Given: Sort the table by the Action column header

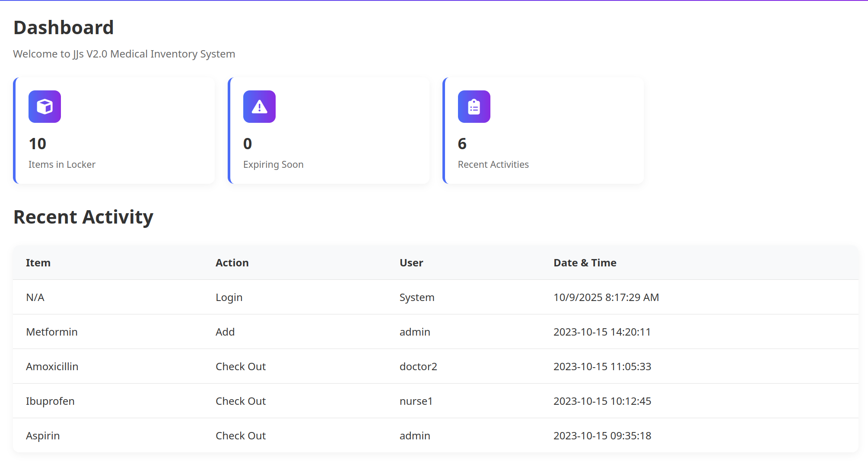Looking at the screenshot, I should coord(232,263).
